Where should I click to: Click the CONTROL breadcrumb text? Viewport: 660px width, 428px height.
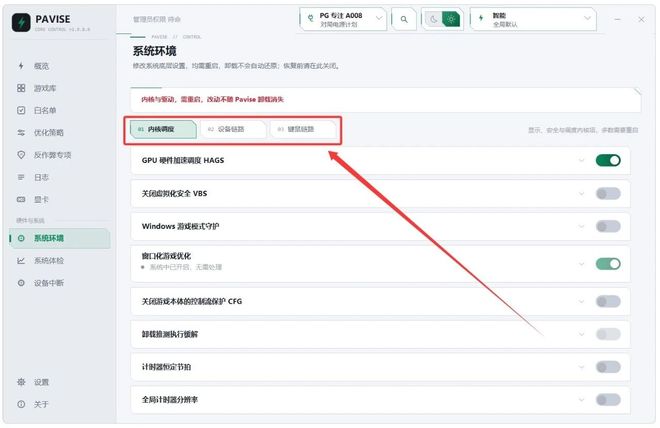(x=192, y=37)
